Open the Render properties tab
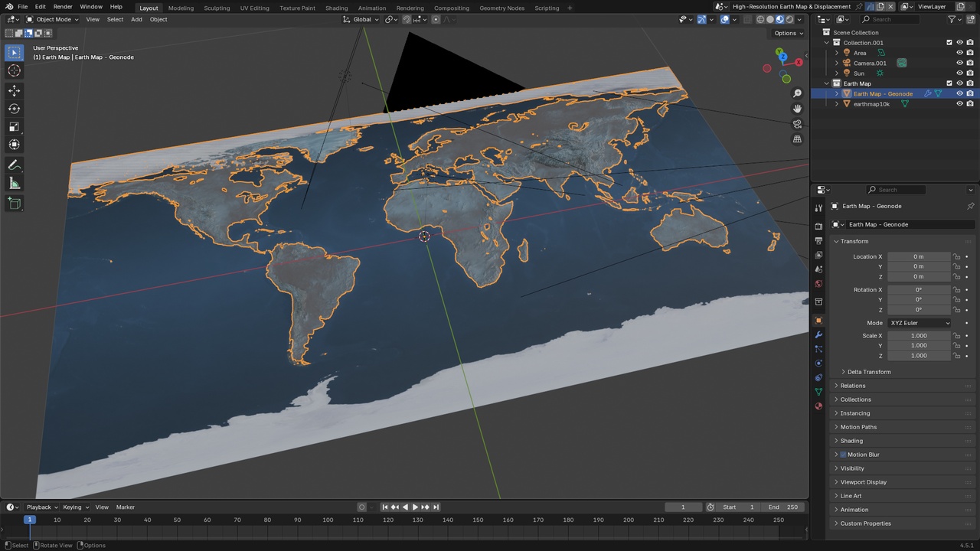This screenshot has width=980, height=551. 818,227
